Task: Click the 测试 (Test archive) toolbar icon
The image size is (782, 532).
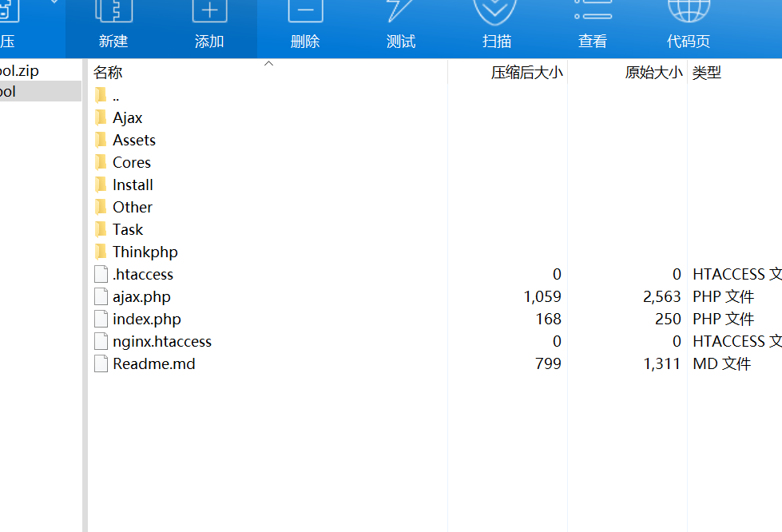Action: 400,22
